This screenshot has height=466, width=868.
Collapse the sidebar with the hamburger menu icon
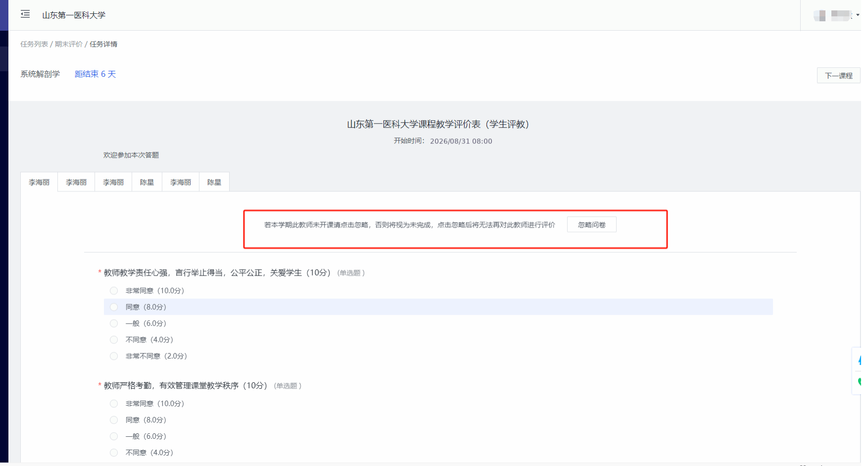pyautogui.click(x=25, y=14)
